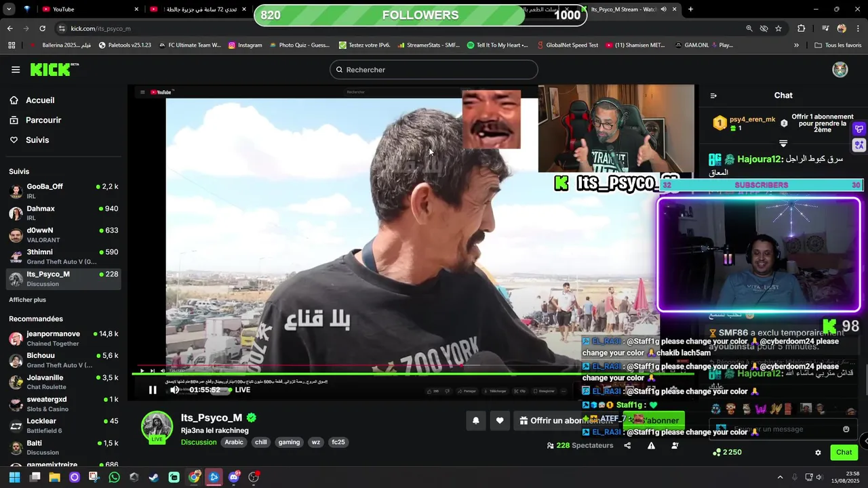Open WhatsApp from taskbar
868x488 pixels.
click(114, 477)
